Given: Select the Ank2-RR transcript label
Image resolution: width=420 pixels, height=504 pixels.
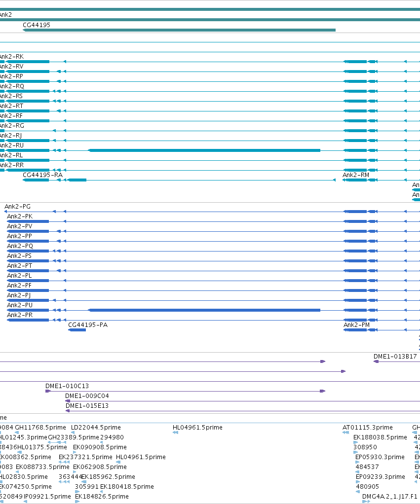Looking at the screenshot, I should [12, 165].
